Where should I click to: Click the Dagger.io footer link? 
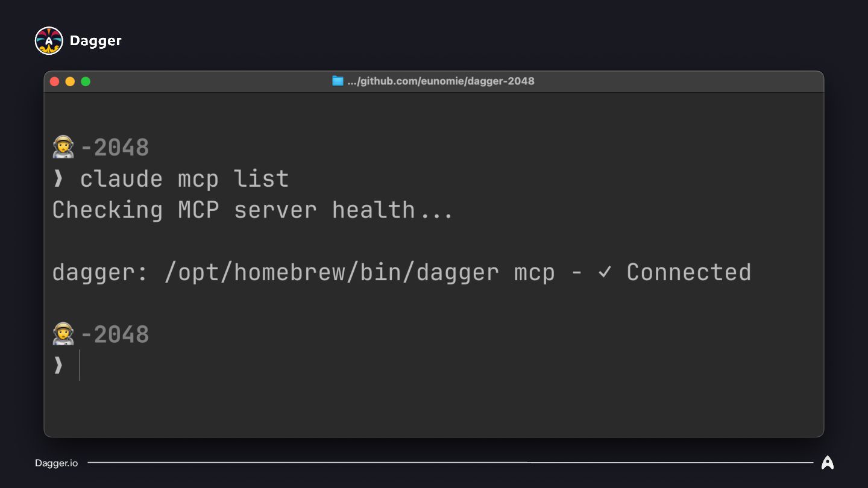click(x=56, y=463)
